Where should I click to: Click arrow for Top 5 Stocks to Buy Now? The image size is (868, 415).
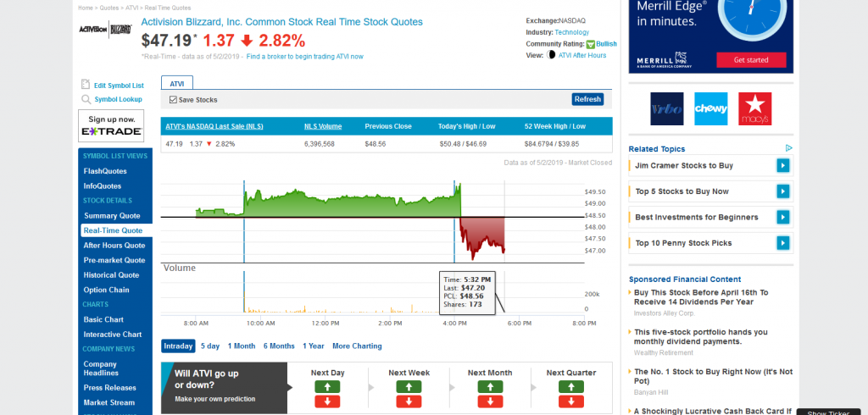(x=782, y=191)
